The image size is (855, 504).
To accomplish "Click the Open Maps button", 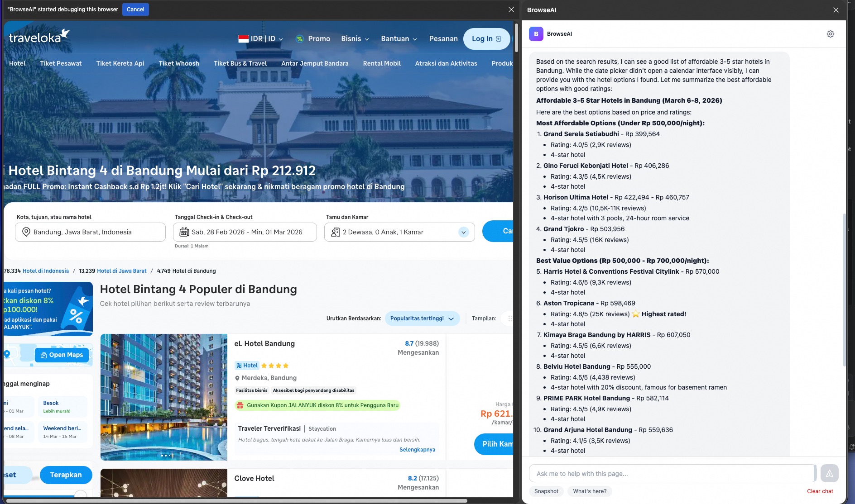I will point(62,355).
